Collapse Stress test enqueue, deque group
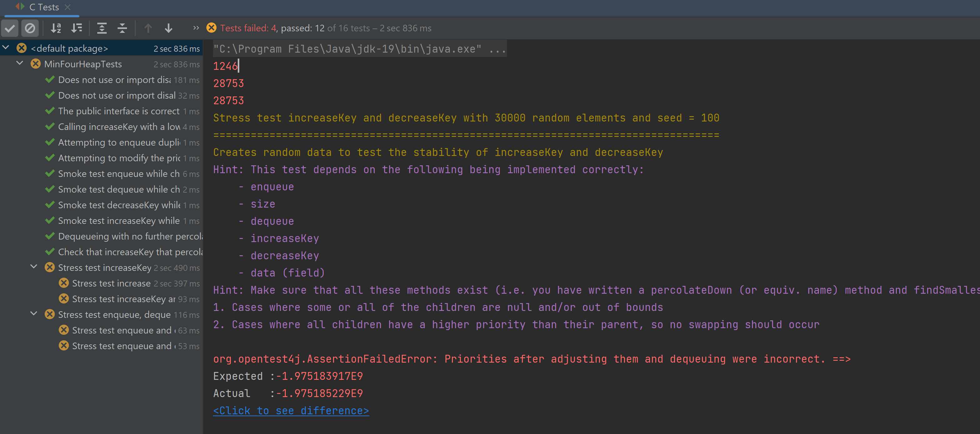The image size is (980, 434). point(34,314)
